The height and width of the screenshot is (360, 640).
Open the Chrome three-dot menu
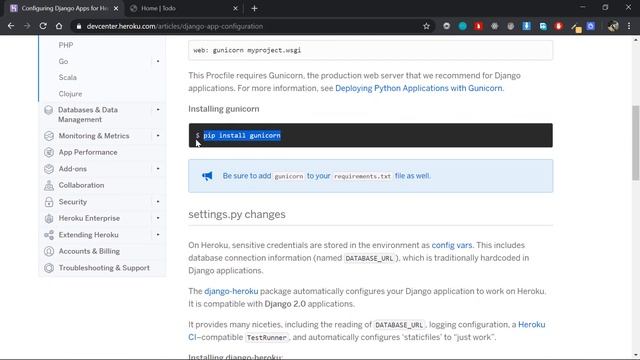[x=629, y=26]
